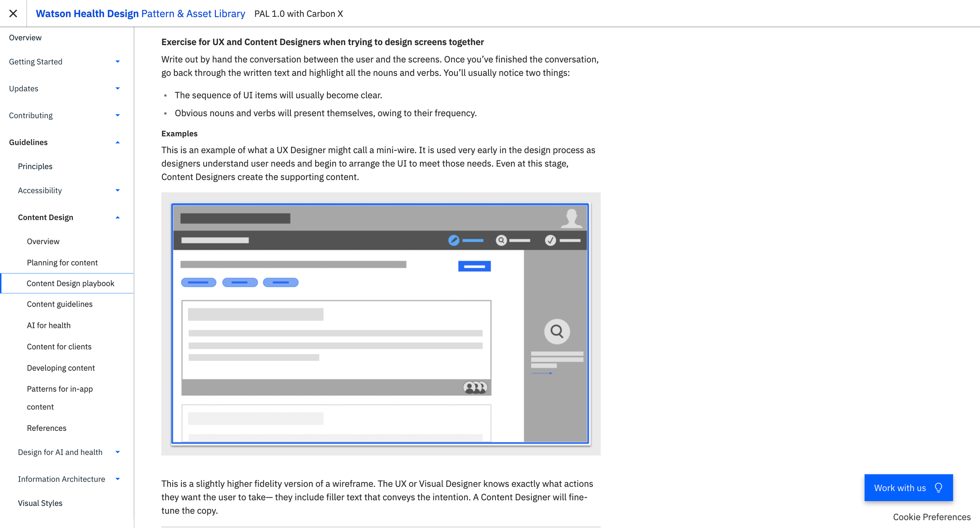Click the X close menu icon
The image size is (980, 528).
13,13
